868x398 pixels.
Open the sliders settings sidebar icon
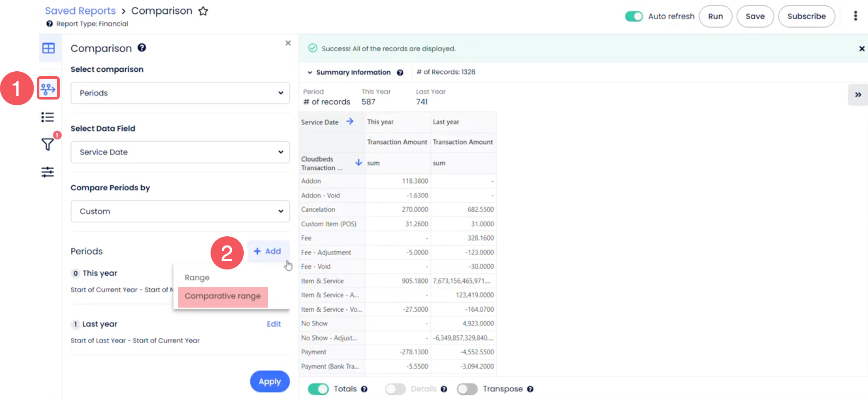48,172
